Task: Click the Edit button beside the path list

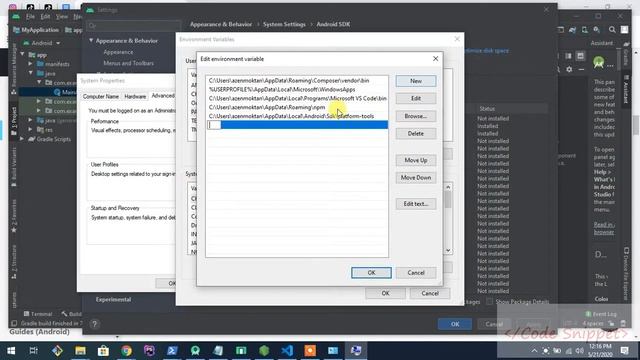Action: click(416, 98)
